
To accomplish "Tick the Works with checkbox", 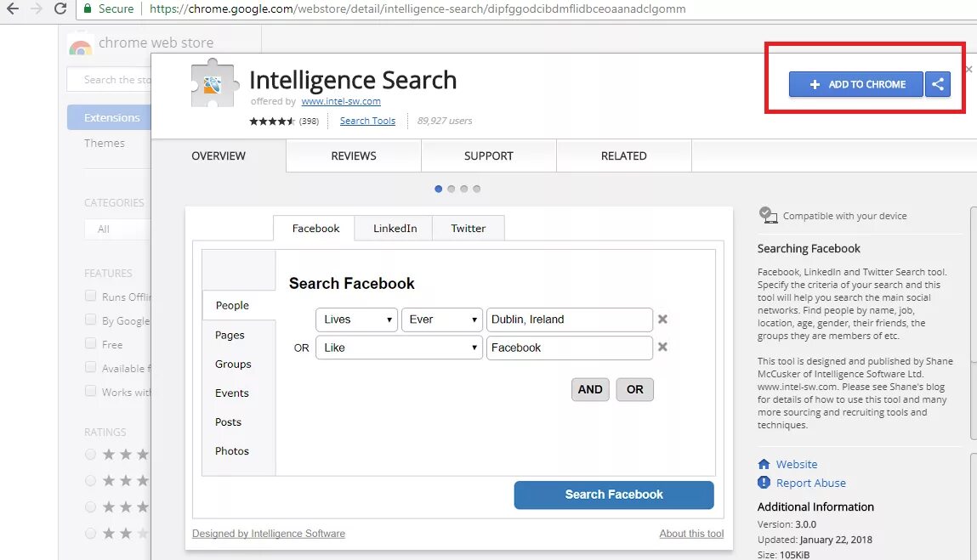I will click(90, 391).
